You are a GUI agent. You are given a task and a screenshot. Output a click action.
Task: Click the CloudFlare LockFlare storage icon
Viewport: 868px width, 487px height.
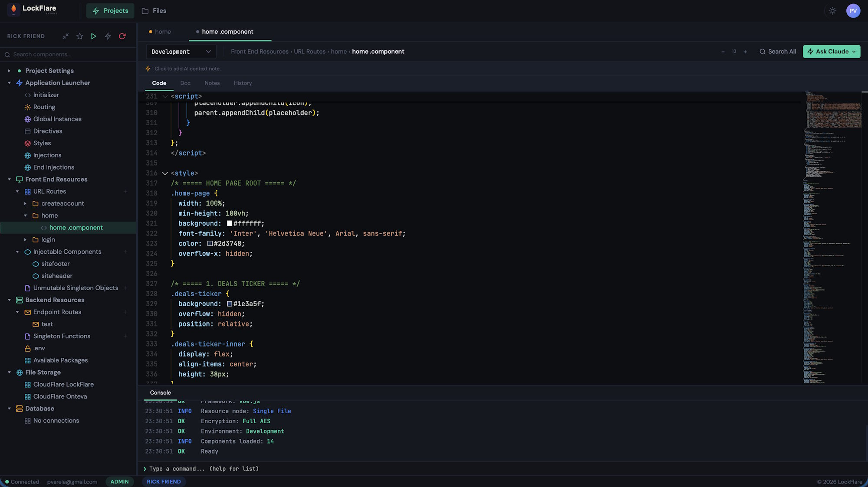coord(27,384)
